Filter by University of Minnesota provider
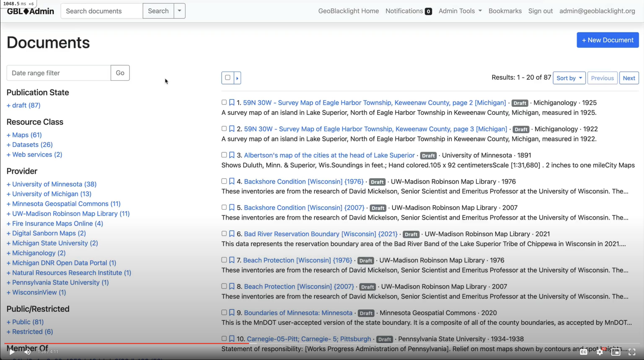The image size is (644, 360). pyautogui.click(x=54, y=184)
